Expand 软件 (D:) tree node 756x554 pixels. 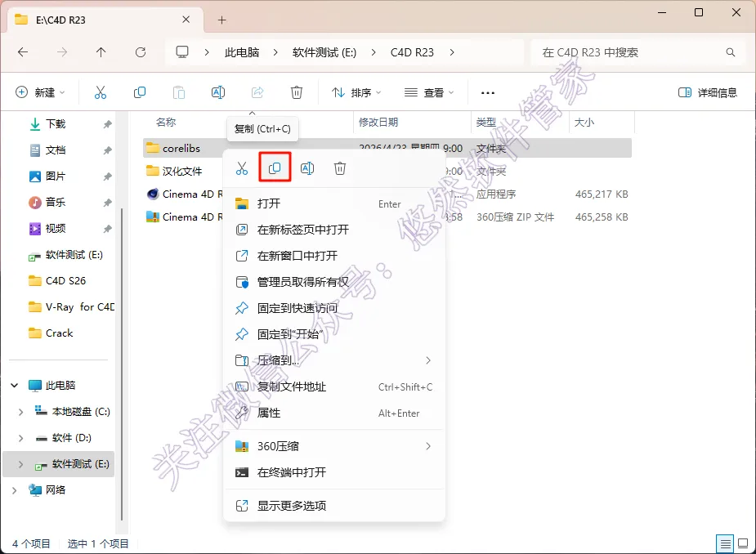20,438
